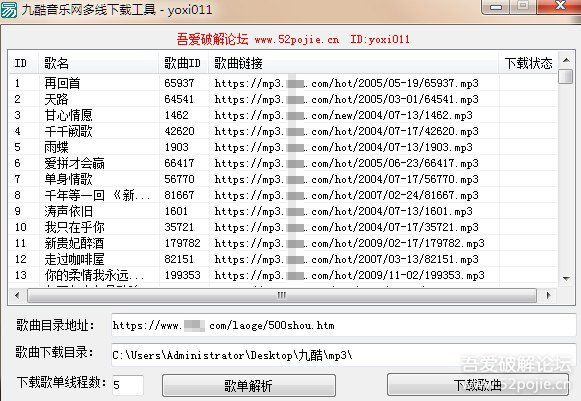Click the horizontal scroll right arrow
The height and width of the screenshot is (401, 581).
point(549,295)
